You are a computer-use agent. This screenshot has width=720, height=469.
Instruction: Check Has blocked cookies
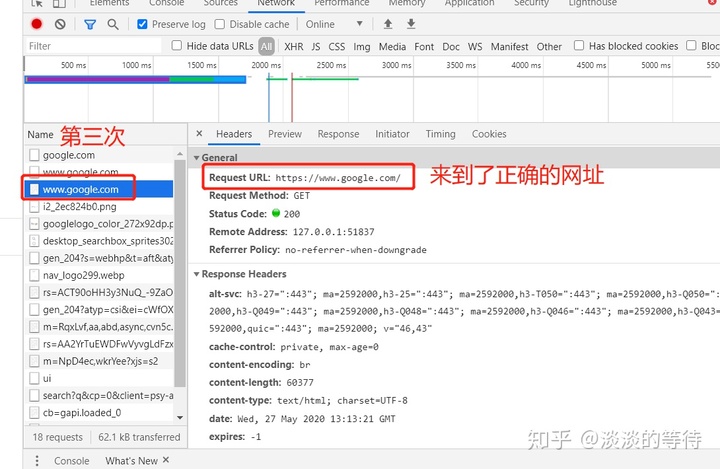click(x=579, y=45)
